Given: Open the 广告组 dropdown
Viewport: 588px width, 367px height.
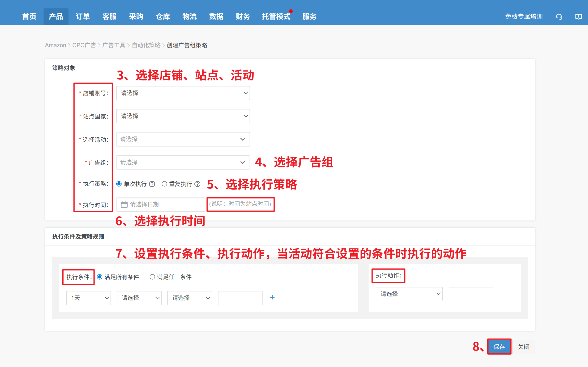Looking at the screenshot, I should 183,162.
